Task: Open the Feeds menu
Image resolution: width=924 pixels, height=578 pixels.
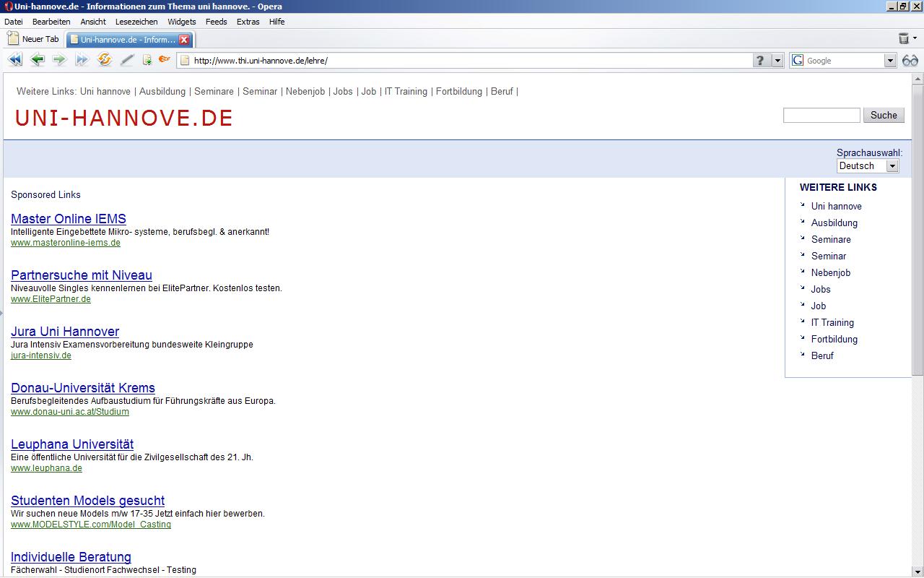Action: coord(217,22)
